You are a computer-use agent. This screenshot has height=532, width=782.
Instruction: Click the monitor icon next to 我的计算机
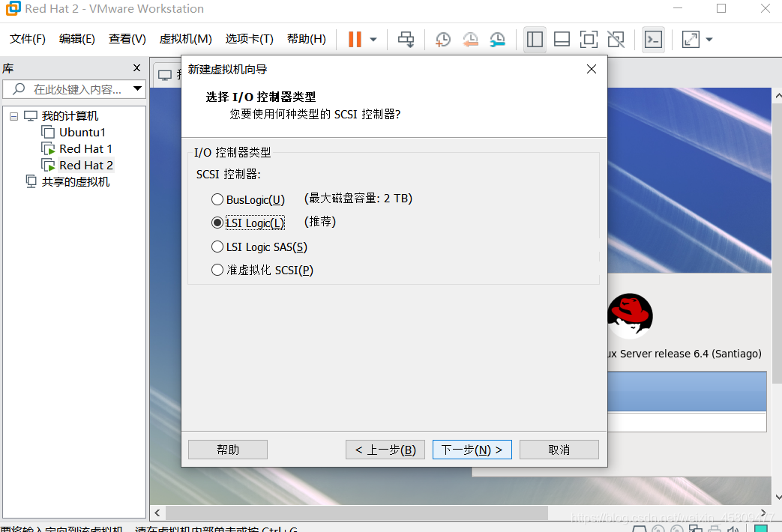tap(31, 115)
